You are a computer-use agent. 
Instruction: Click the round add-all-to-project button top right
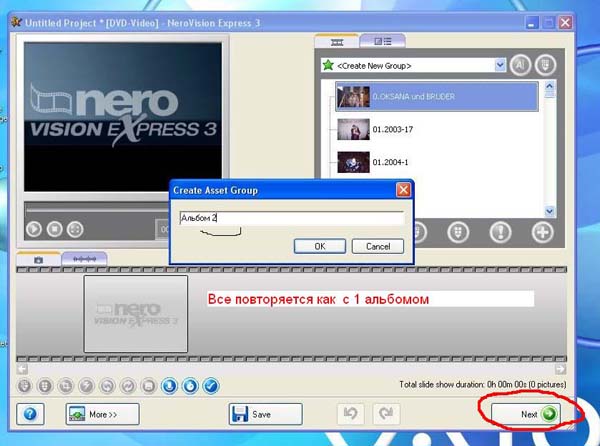(545, 65)
